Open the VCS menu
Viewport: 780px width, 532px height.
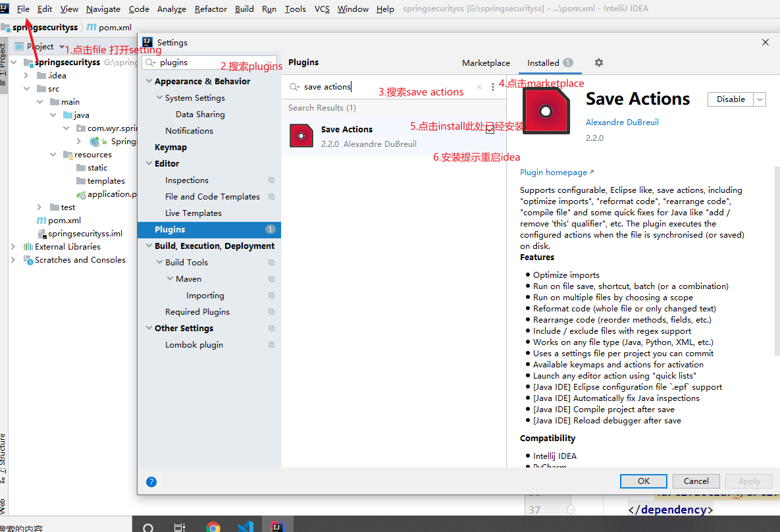click(322, 9)
